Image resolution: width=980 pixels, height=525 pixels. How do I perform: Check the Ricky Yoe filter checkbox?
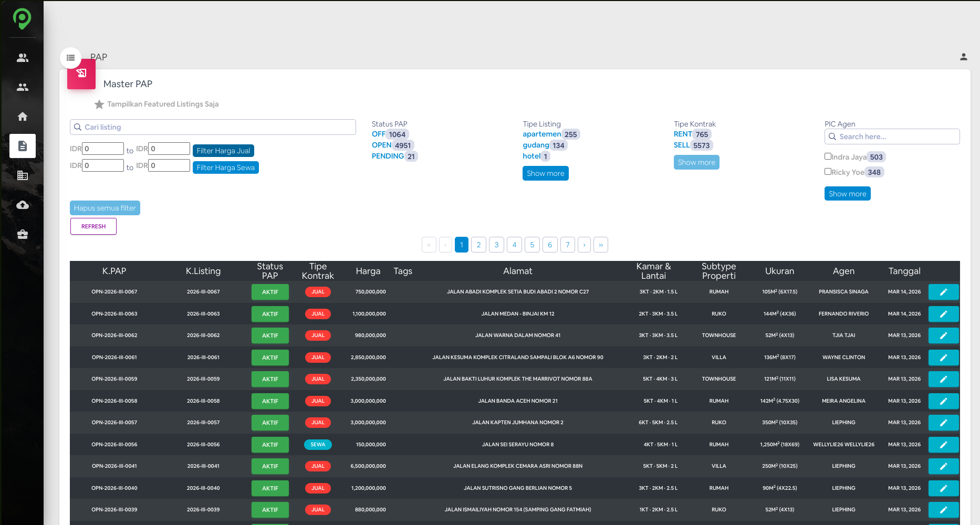(x=828, y=171)
